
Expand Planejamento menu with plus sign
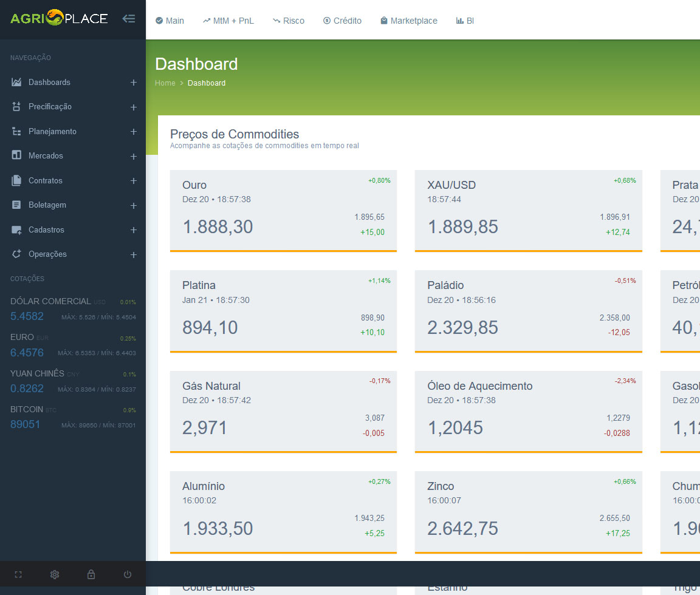[134, 132]
